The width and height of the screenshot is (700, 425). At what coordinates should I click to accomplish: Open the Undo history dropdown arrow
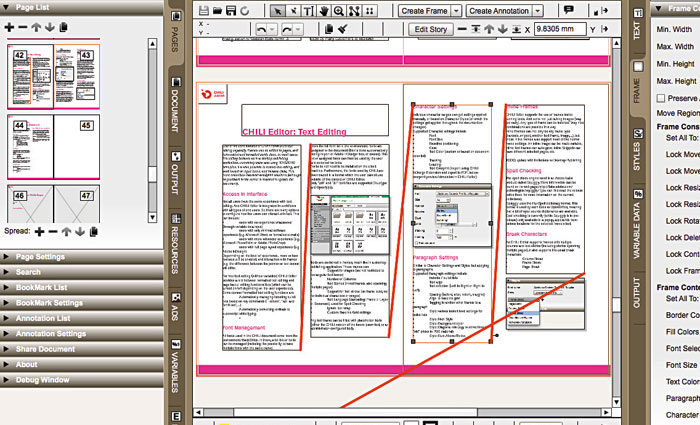pos(272,29)
